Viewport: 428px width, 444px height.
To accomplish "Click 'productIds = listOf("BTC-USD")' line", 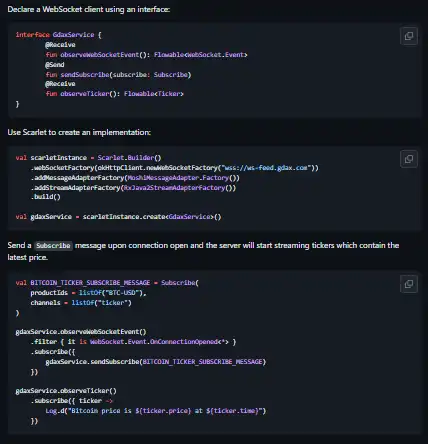I will click(x=88, y=293).
